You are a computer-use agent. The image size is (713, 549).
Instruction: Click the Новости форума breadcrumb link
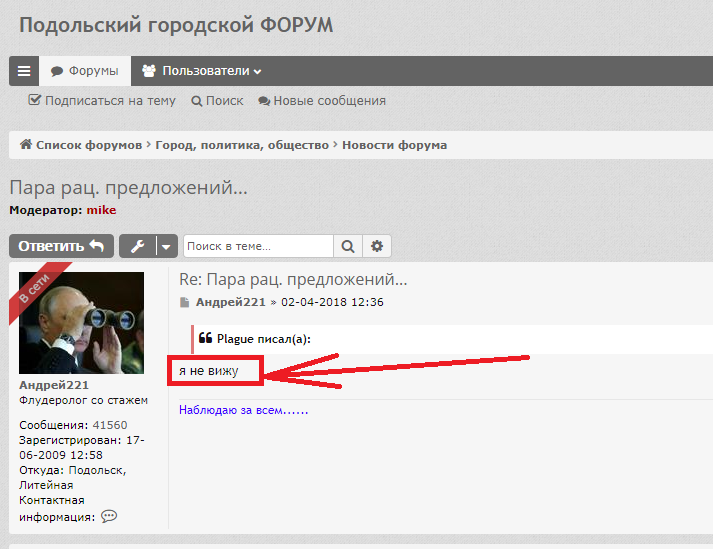[x=394, y=145]
